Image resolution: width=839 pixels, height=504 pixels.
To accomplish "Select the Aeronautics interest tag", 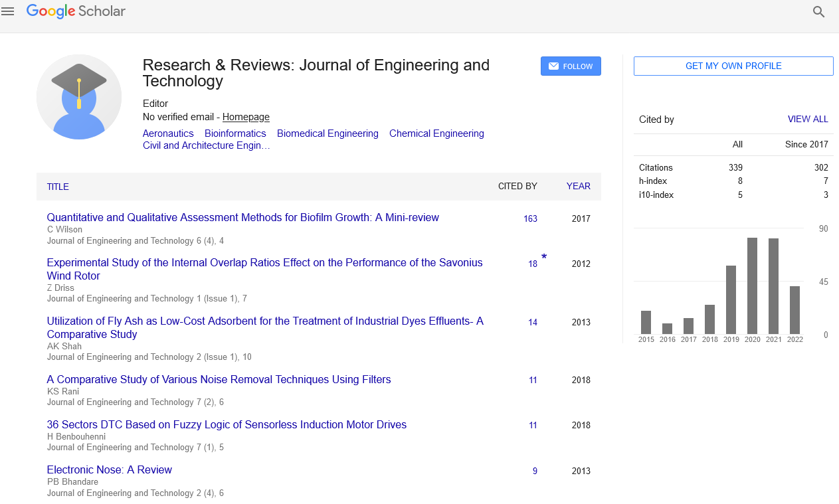I will click(x=168, y=133).
